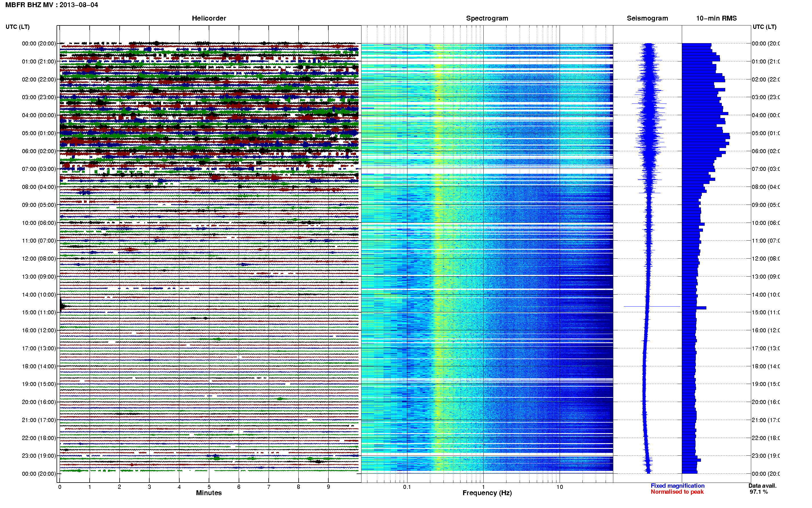Click the blue 'Fixed magnification' legend text

pos(678,486)
